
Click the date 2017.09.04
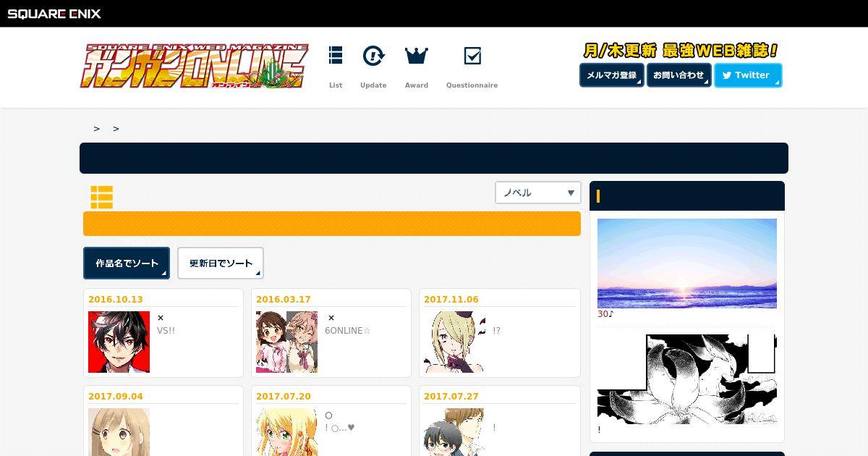pyautogui.click(x=116, y=397)
